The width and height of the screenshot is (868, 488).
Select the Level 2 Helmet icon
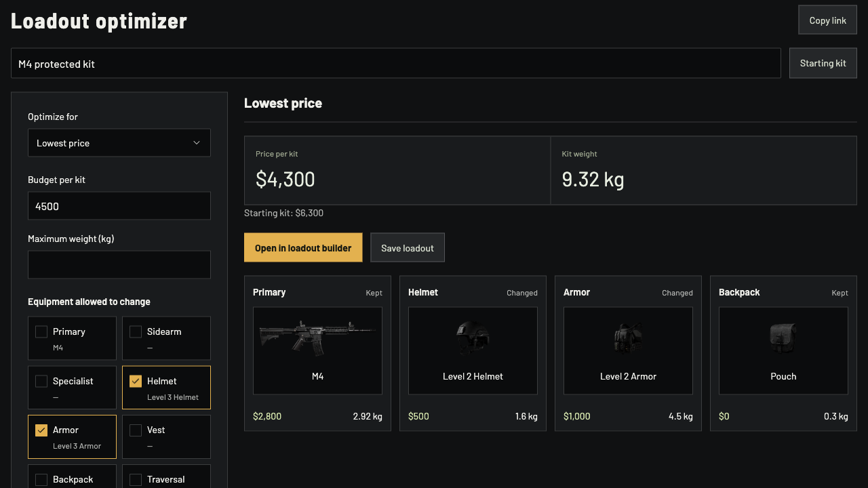(x=473, y=338)
